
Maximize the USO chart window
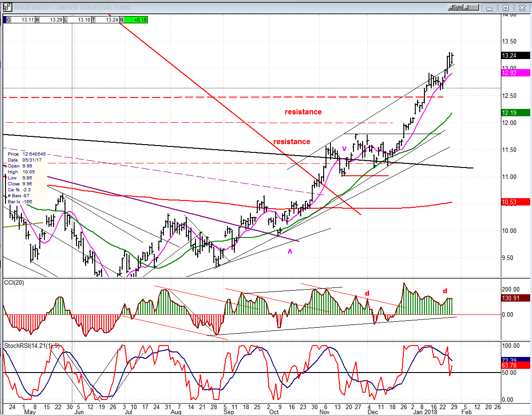coord(506,7)
